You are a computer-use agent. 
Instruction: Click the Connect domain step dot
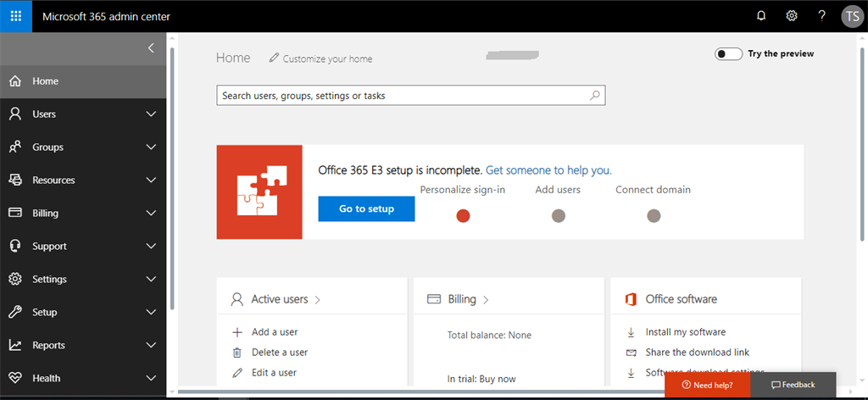coord(654,216)
